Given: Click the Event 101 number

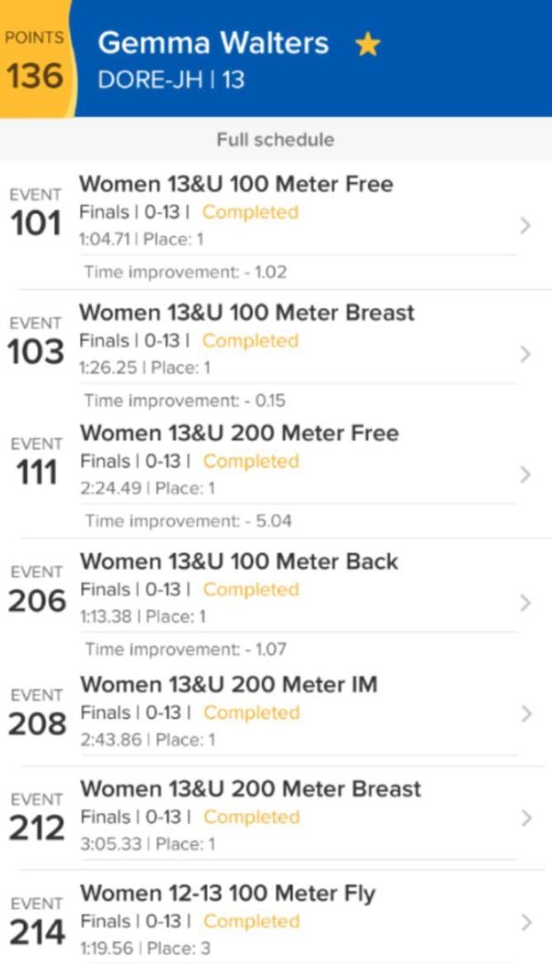Looking at the screenshot, I should [x=35, y=222].
